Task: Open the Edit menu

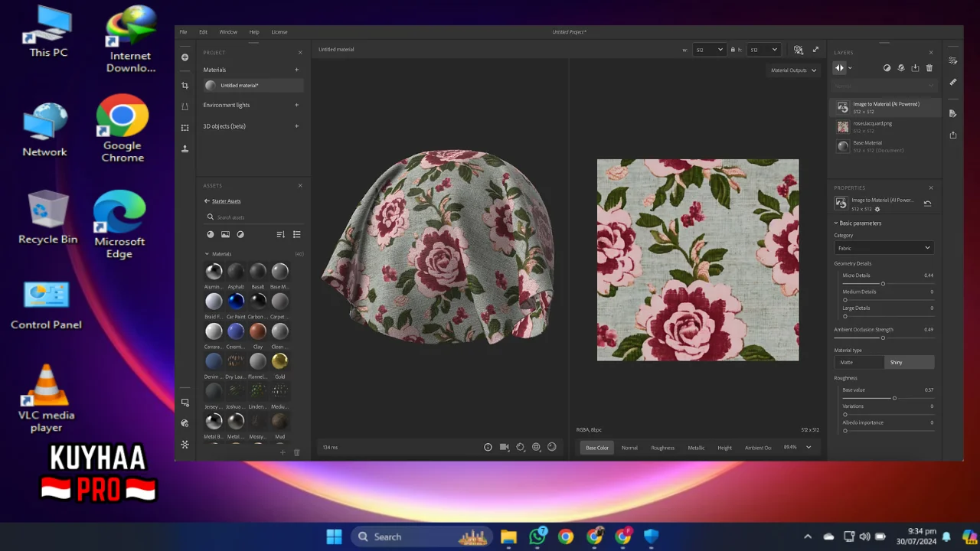Action: point(203,32)
